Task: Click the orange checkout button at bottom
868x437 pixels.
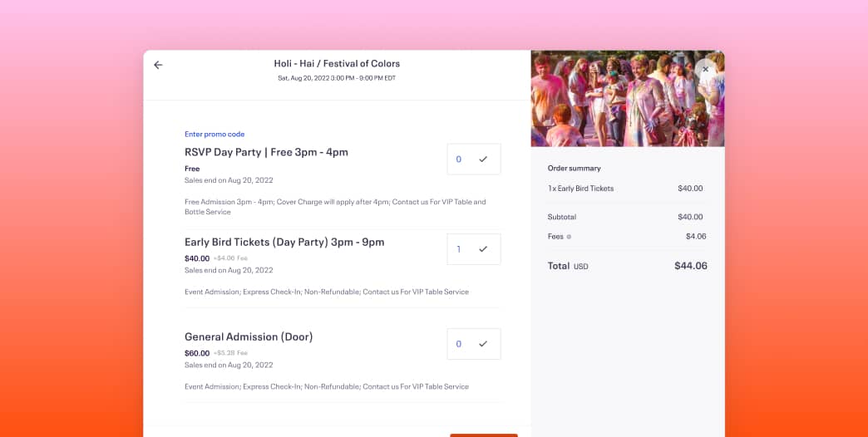Action: tap(483, 435)
